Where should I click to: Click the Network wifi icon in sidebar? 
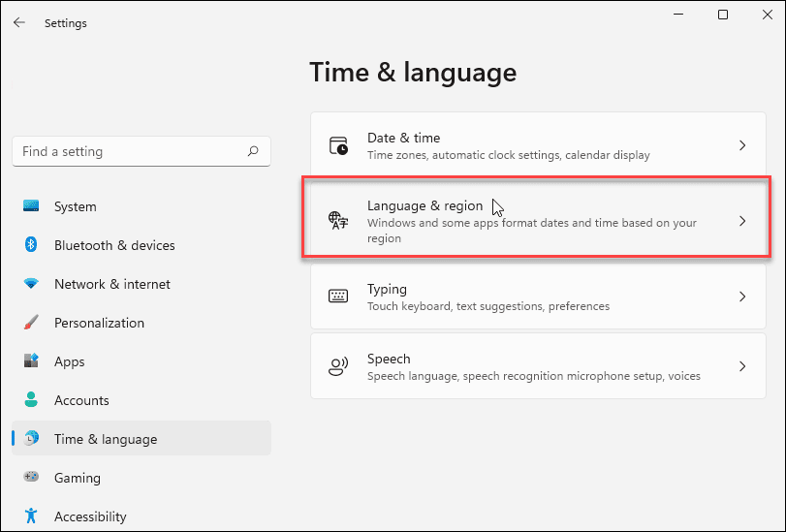pos(32,284)
